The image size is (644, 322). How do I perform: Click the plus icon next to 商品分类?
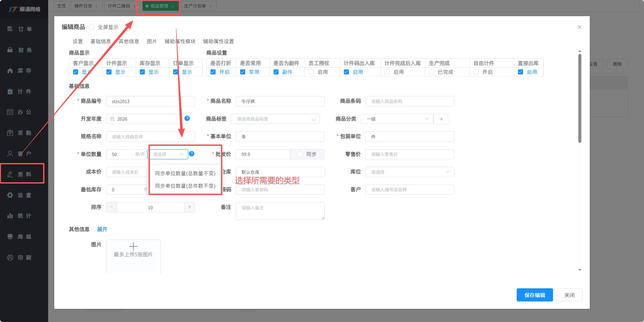tap(441, 119)
